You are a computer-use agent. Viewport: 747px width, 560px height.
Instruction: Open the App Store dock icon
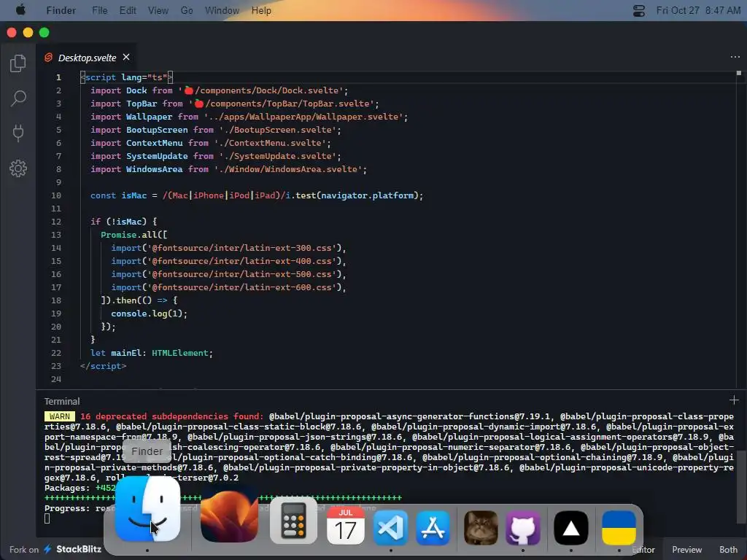[433, 528]
